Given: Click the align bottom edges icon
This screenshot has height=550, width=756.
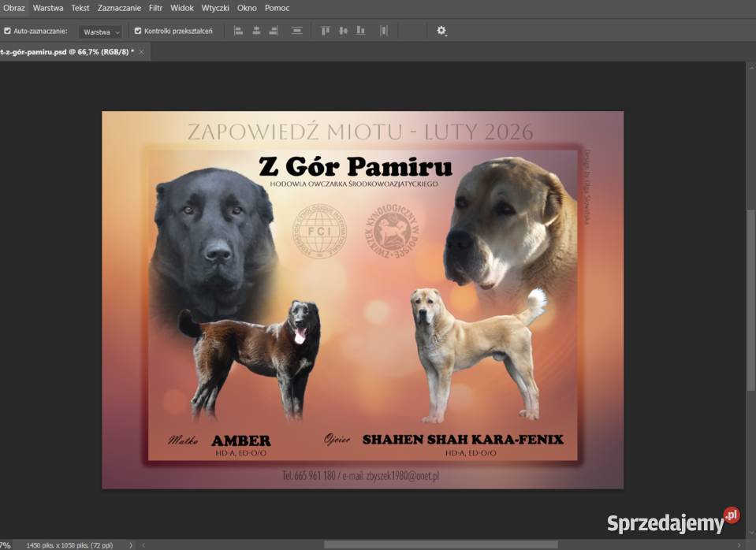Looking at the screenshot, I should pyautogui.click(x=360, y=31).
